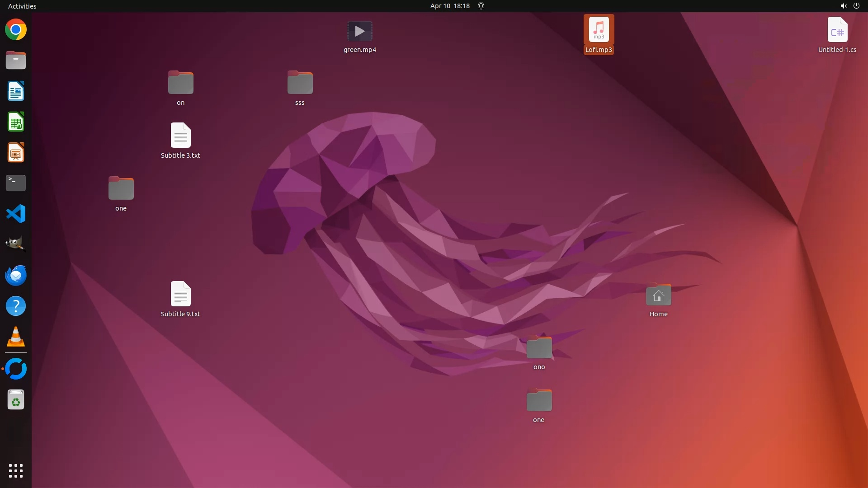Screen dimensions: 868x488
Task: Click the Activities menu button
Action: (x=22, y=6)
